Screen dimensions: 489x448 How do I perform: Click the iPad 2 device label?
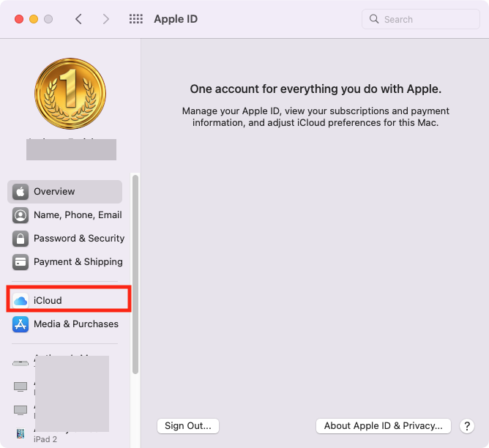(45, 439)
